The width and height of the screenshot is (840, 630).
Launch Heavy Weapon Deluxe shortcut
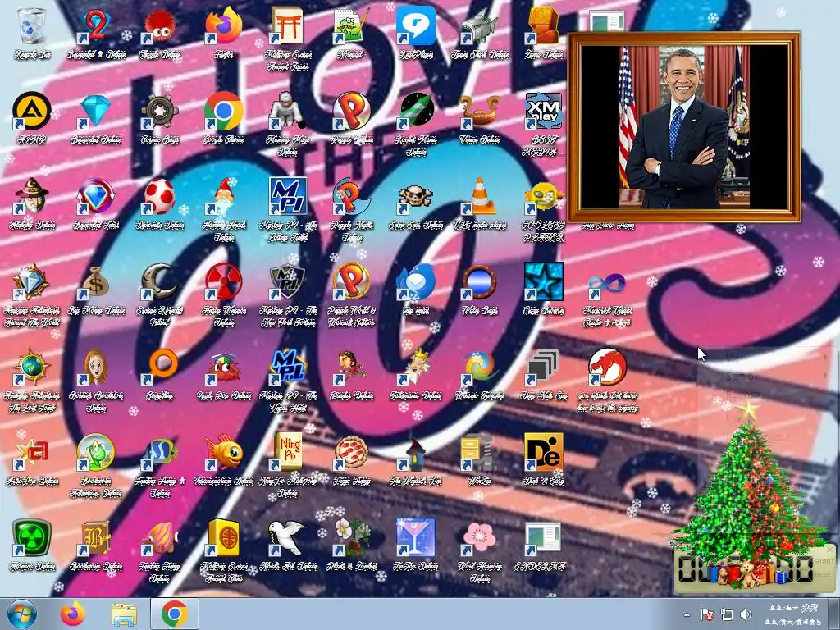click(224, 282)
